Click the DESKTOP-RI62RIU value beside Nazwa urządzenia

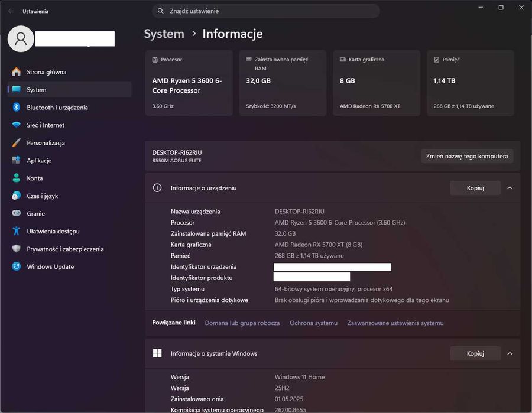(299, 212)
